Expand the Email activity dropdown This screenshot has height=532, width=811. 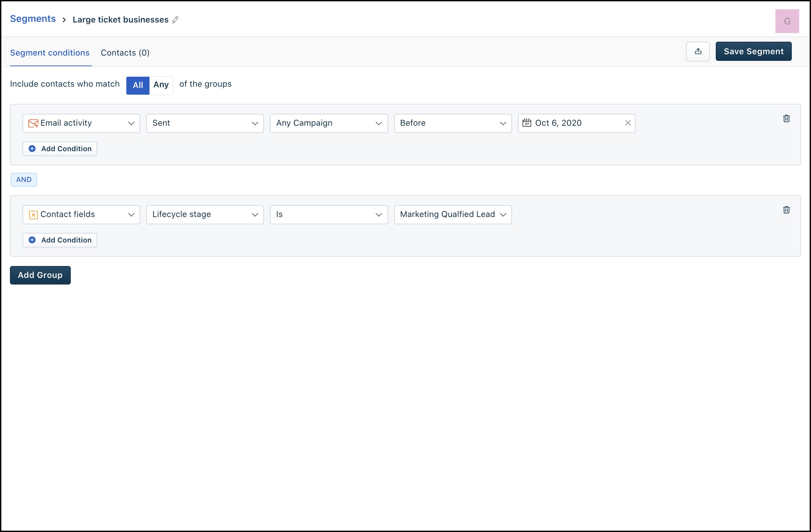pos(81,123)
